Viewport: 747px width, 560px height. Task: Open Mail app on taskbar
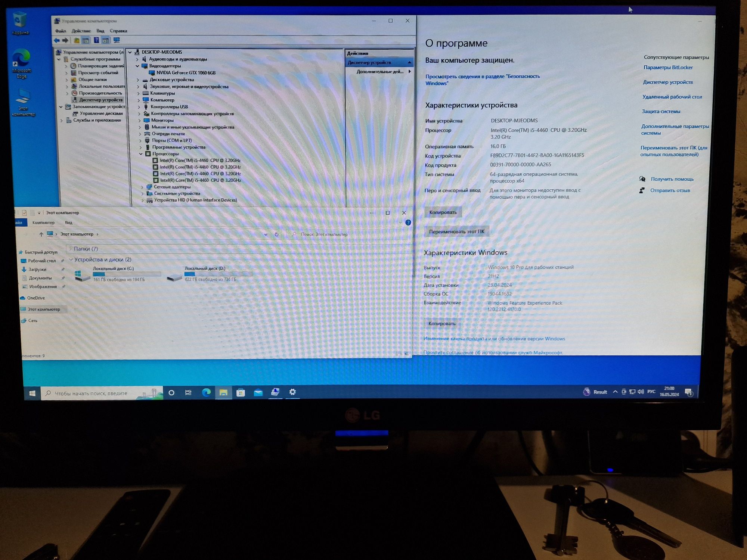point(258,393)
